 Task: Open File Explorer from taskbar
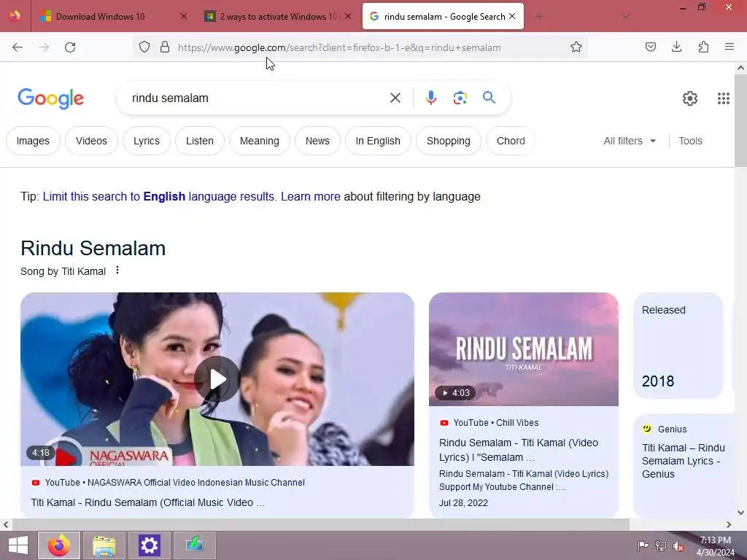(x=104, y=545)
